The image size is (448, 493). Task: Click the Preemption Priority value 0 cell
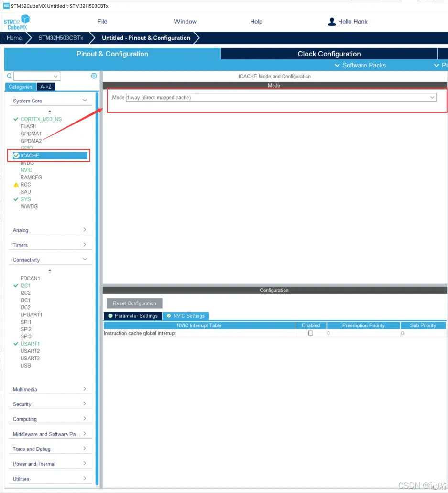[x=363, y=333]
